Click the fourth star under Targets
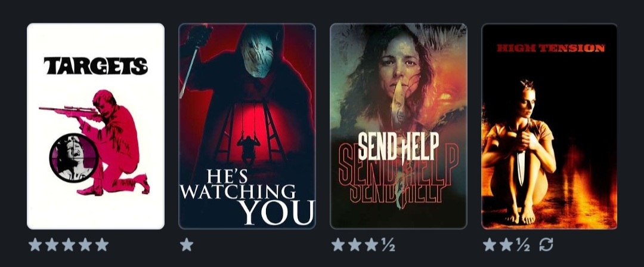Screen dimensions: 644x267 85,244
